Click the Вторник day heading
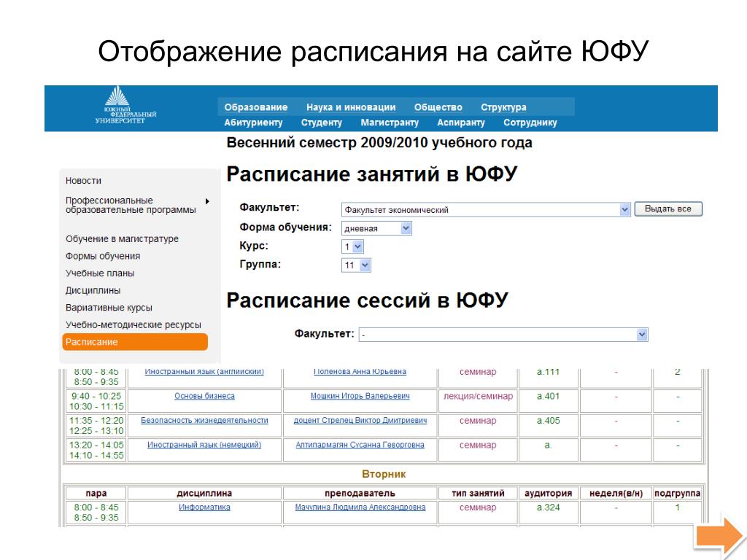 tap(384, 474)
